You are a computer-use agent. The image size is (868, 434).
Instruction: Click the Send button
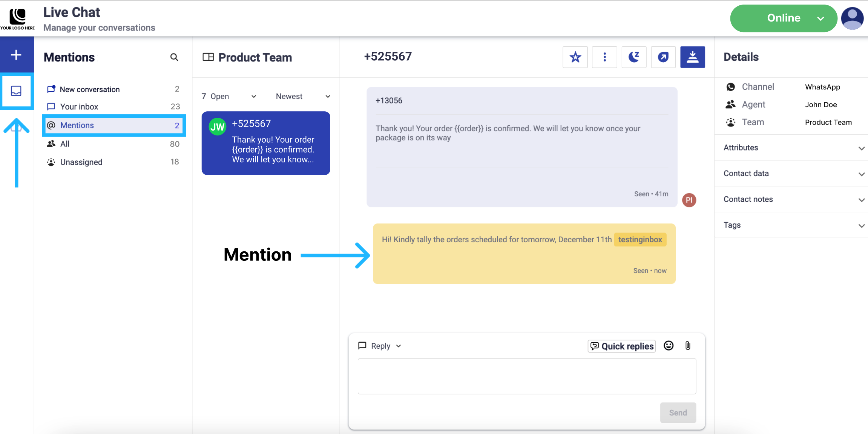[678, 412]
